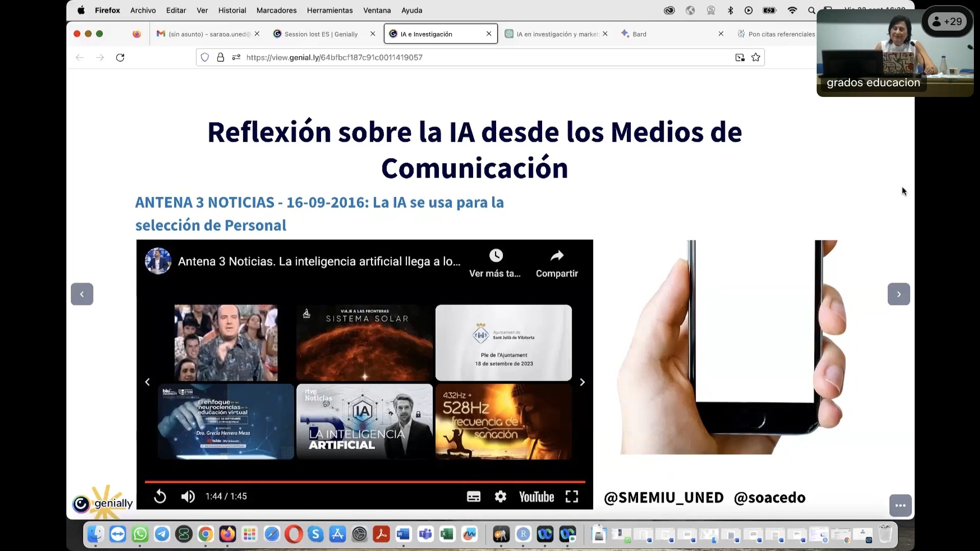The height and width of the screenshot is (551, 980).
Task: Open the Historial menu
Action: tap(232, 10)
